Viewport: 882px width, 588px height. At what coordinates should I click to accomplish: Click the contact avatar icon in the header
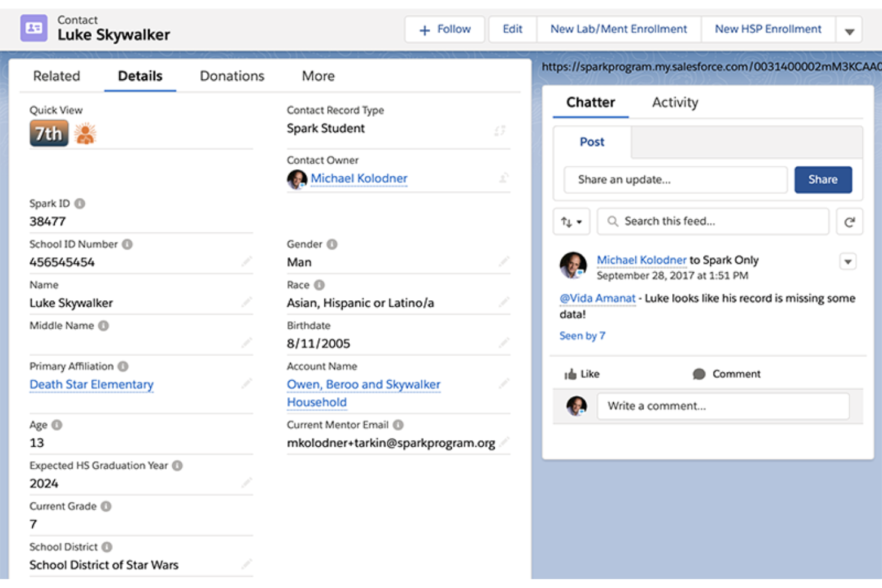pyautogui.click(x=33, y=27)
